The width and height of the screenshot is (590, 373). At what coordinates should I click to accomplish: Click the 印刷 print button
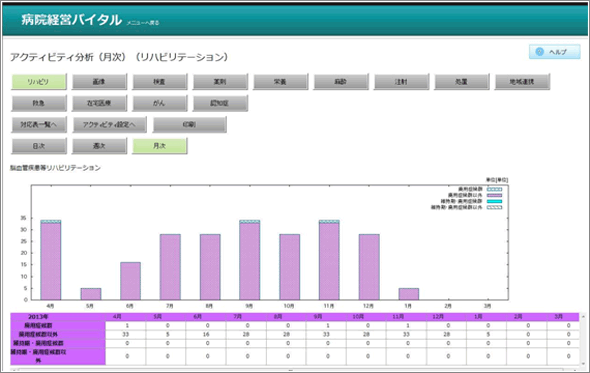coord(189,125)
